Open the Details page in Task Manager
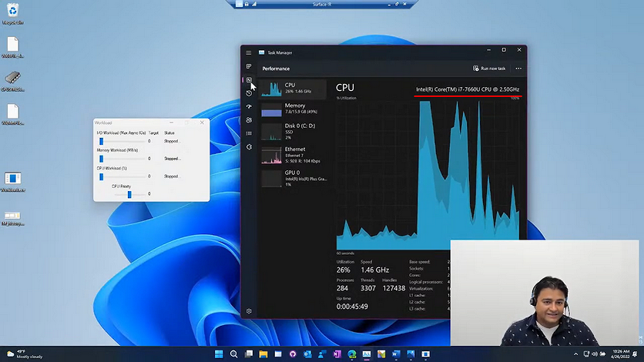644x362 pixels. coord(249,133)
